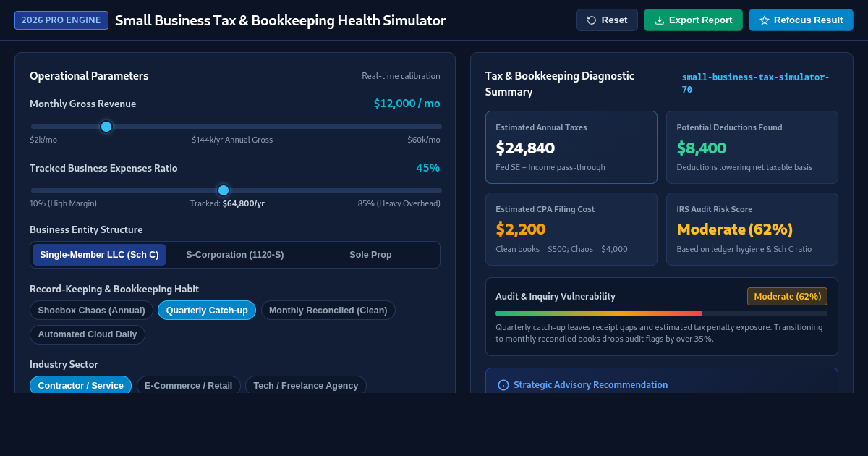868x456 pixels.
Task: Click the Real-time calibration label
Action: coord(401,76)
